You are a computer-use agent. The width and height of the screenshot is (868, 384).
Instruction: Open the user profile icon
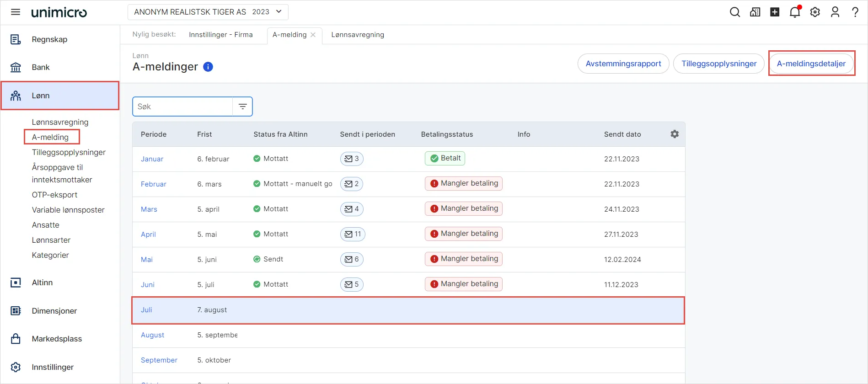(x=835, y=12)
